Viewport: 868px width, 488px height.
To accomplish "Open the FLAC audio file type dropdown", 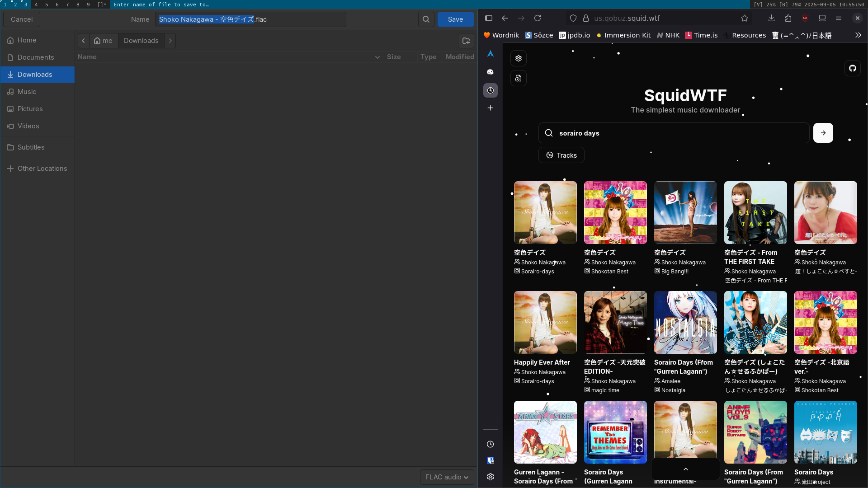I will tap(447, 477).
